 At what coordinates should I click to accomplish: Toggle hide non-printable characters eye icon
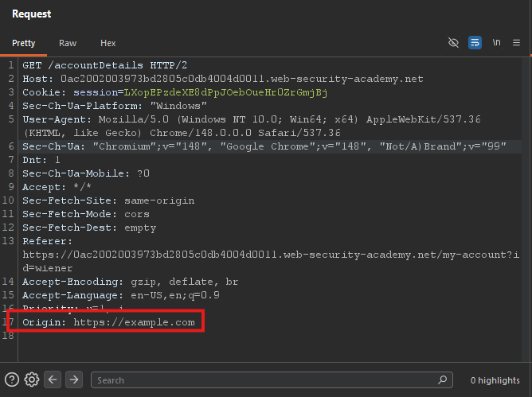point(453,43)
